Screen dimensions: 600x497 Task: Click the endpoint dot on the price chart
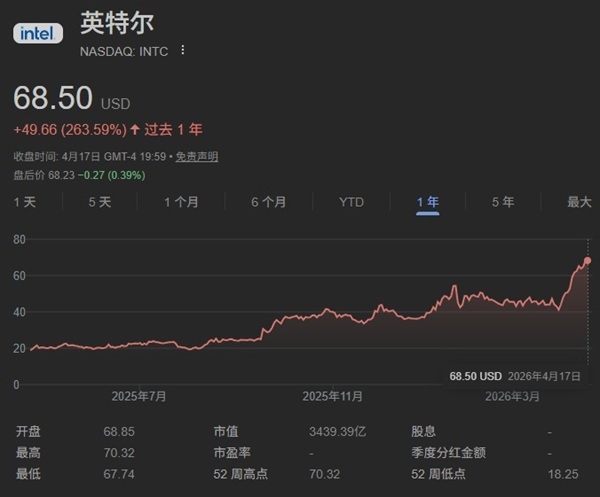[587, 260]
